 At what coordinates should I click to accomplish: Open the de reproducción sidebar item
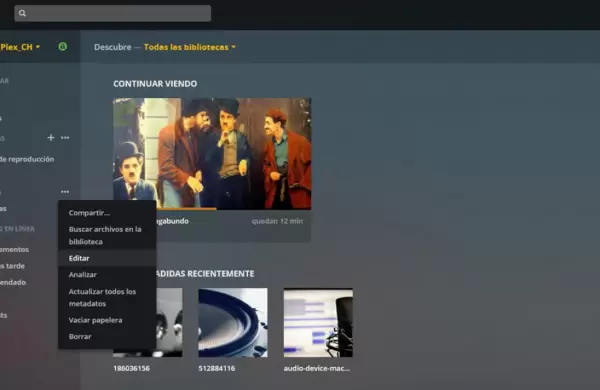coord(27,159)
